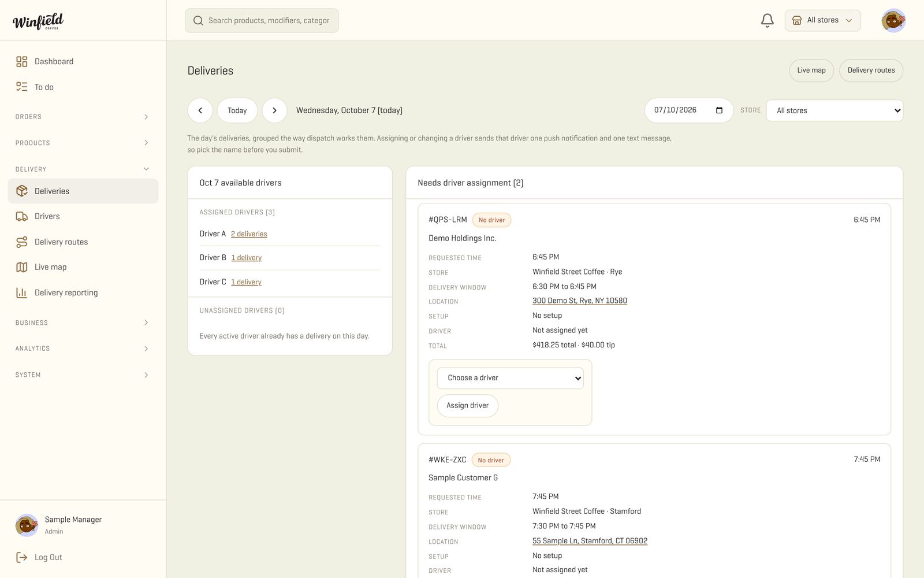Open Delivery reporting in sidebar
This screenshot has height=578, width=924.
coord(83,292)
